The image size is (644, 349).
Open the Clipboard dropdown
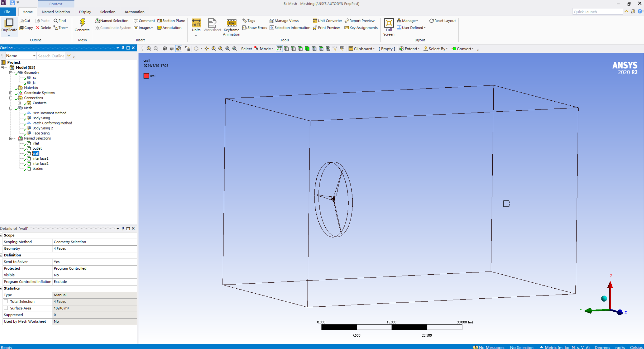(x=361, y=49)
